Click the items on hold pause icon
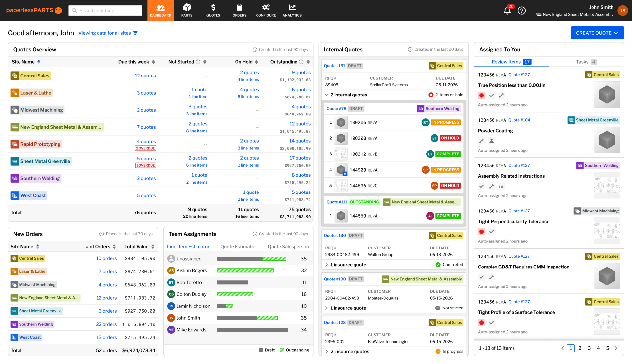The width and height of the screenshot is (632, 364). 431,95
